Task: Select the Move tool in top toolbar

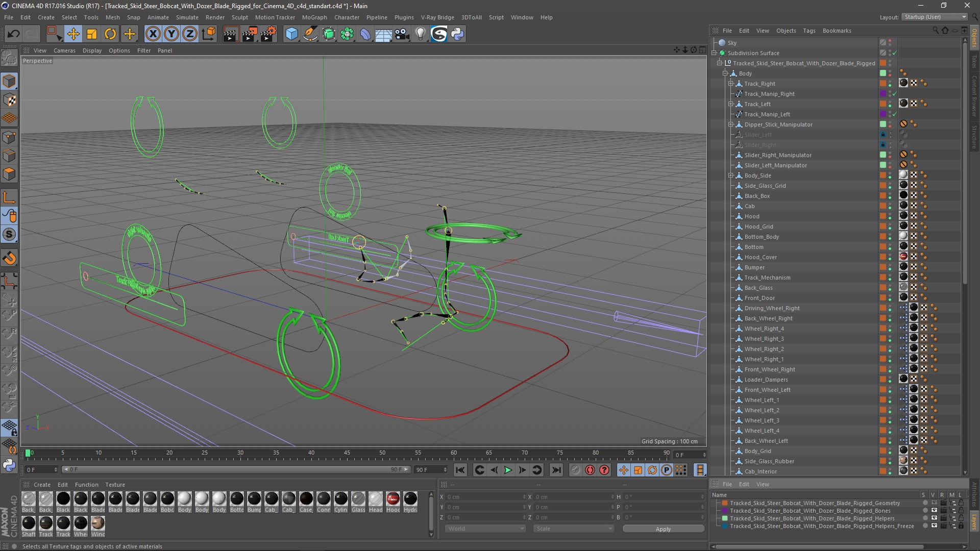Action: 73,34
